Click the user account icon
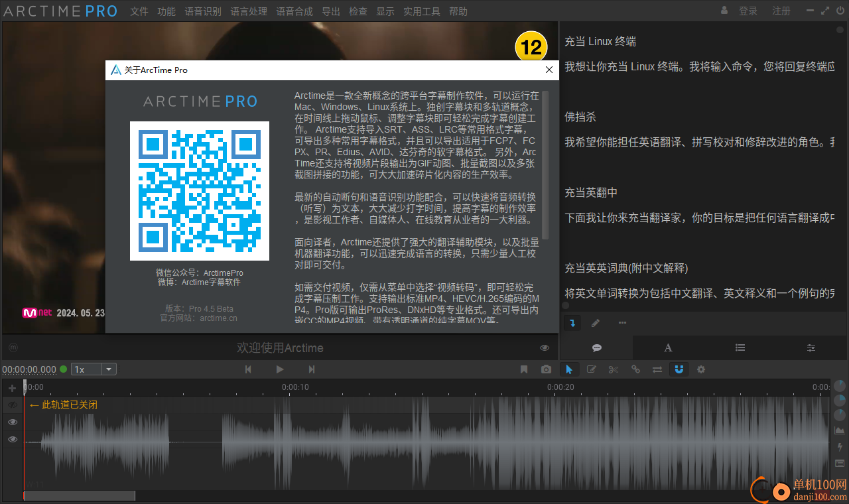849x504 pixels. pos(724,11)
